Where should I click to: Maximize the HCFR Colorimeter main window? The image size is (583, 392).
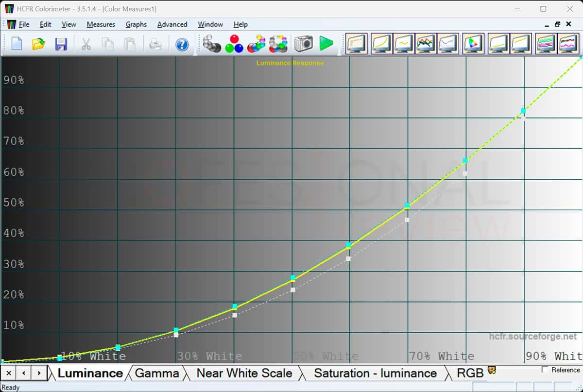point(543,9)
